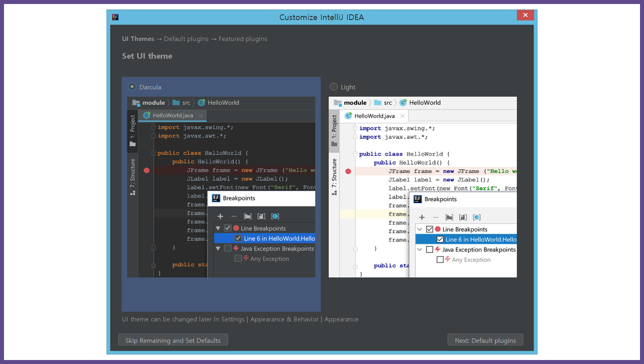Toggle Any Exception checkbox in Light preview
Screen dimensions: 644x364
click(x=440, y=259)
